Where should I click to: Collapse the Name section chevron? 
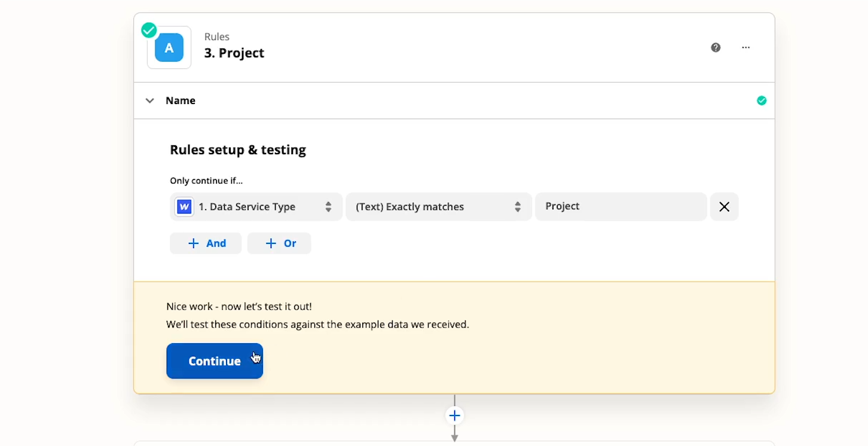click(150, 100)
